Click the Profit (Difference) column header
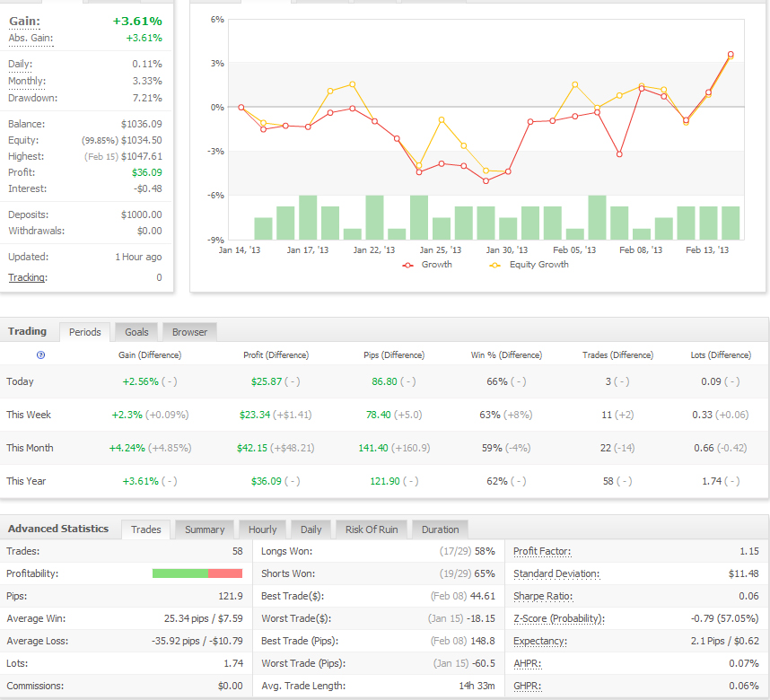The width and height of the screenshot is (770, 700). (x=276, y=355)
